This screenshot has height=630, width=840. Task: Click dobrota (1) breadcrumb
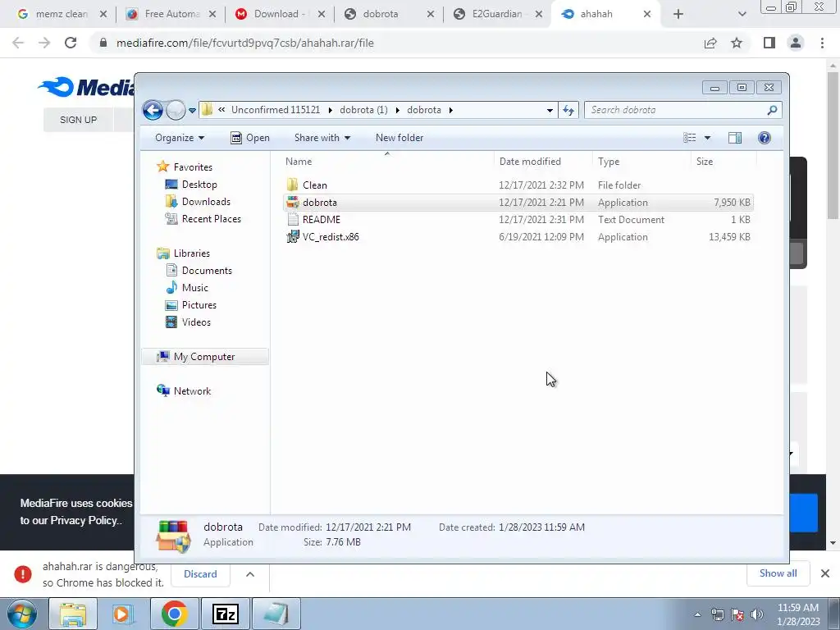(x=363, y=110)
